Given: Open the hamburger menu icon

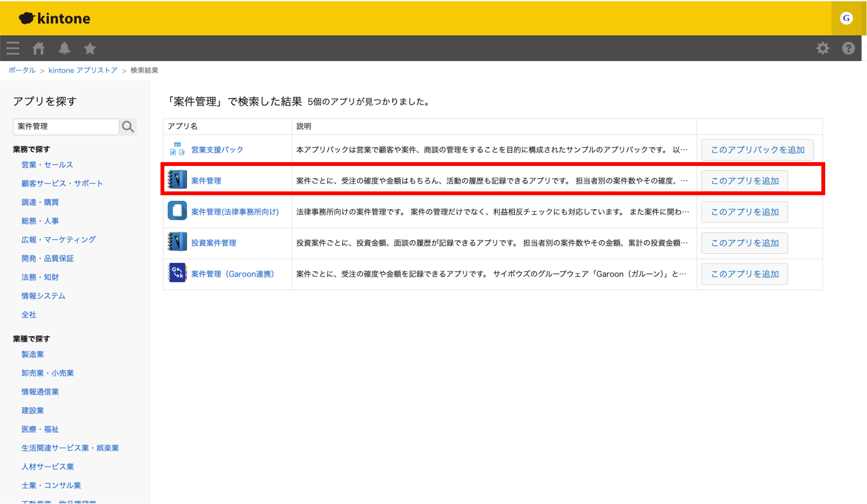Looking at the screenshot, I should [x=13, y=48].
